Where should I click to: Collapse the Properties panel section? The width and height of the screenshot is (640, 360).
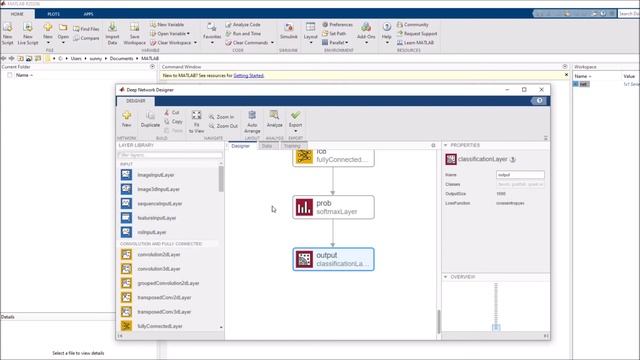[446, 145]
